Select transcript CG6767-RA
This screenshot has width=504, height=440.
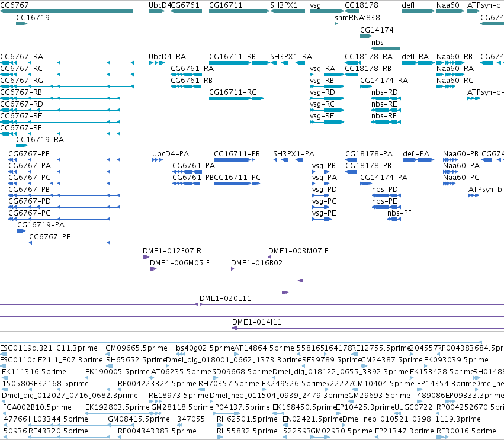click(x=67, y=63)
